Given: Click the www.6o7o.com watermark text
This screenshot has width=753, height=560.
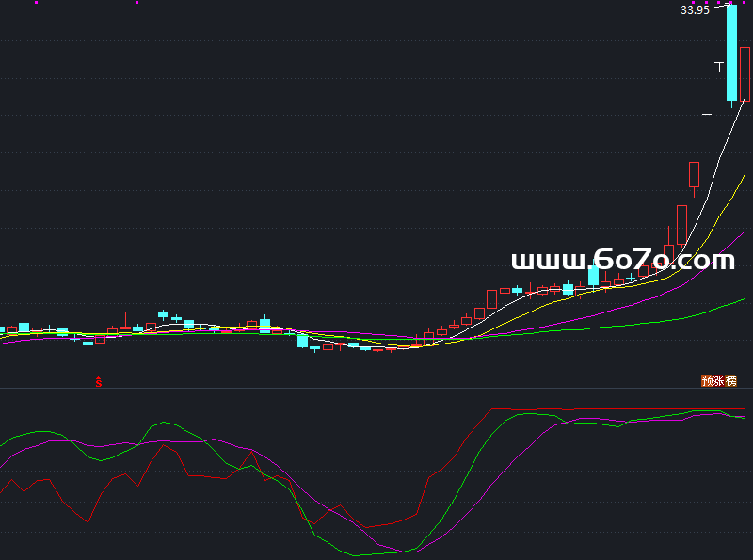Looking at the screenshot, I should [622, 260].
